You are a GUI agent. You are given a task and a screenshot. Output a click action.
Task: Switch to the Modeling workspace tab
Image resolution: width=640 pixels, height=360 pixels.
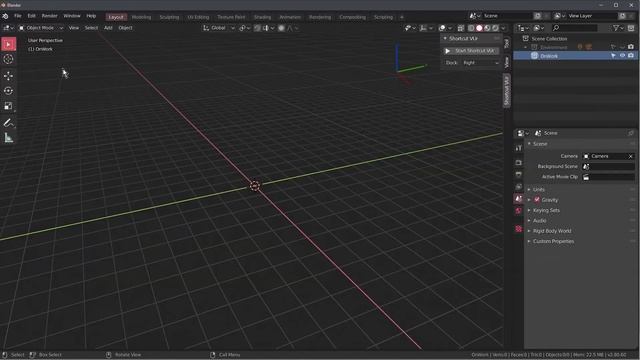[141, 17]
